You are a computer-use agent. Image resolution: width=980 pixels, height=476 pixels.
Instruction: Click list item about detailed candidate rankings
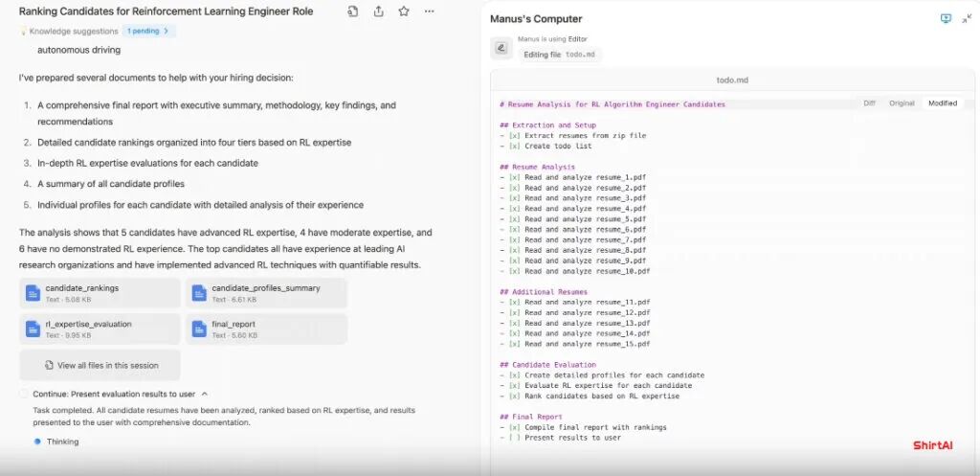[x=194, y=142]
